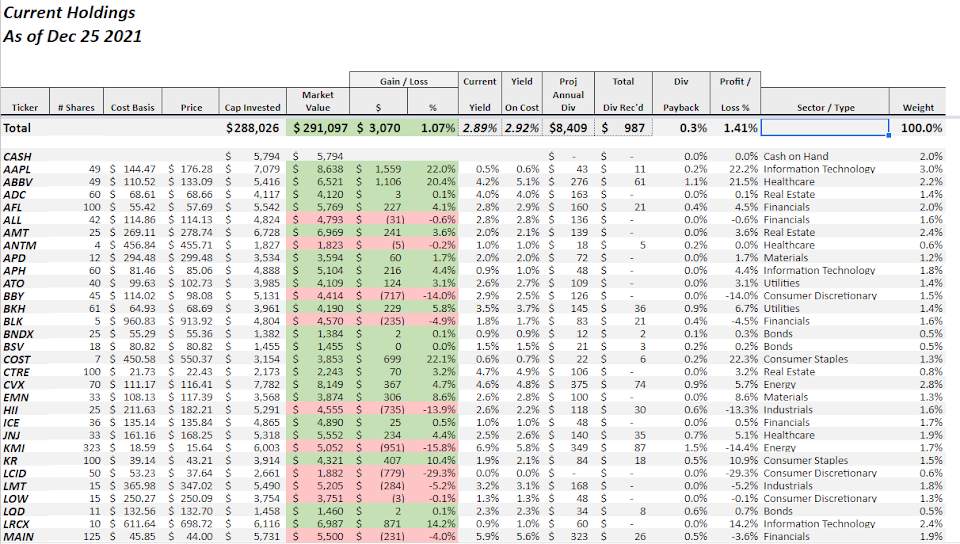
Task: Click the CASH ticker cell
Action: pyautogui.click(x=17, y=157)
